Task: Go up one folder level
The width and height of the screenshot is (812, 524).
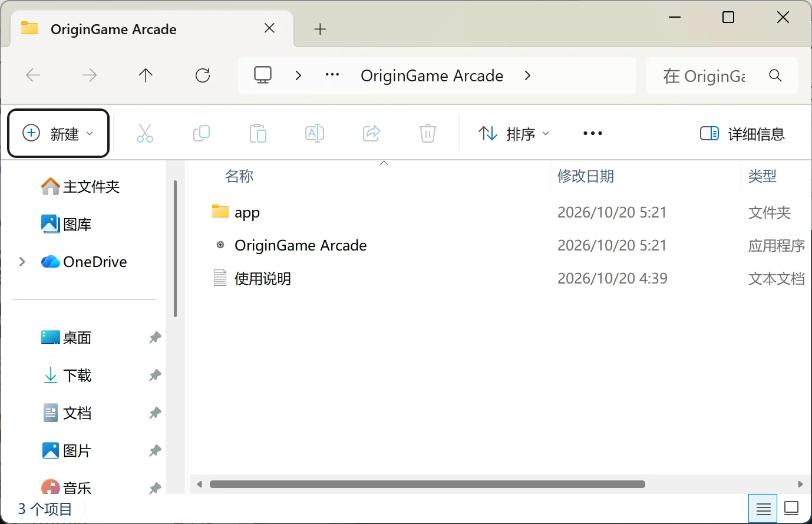Action: pos(146,75)
